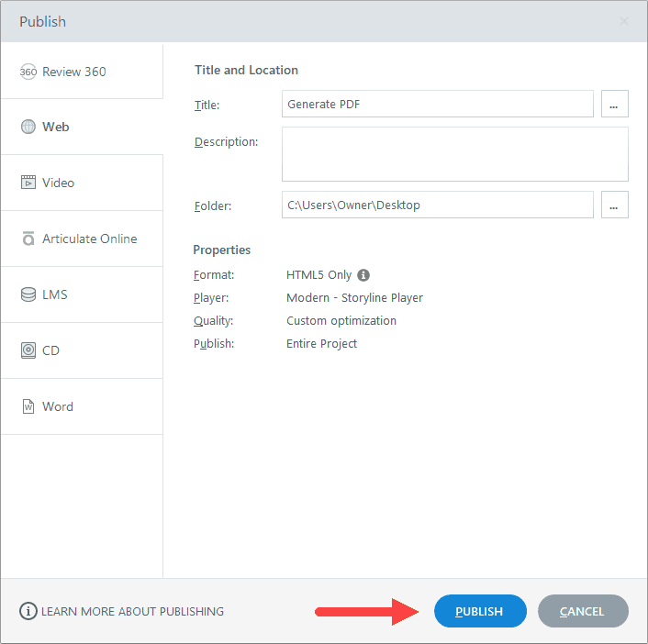Click the Word document icon
The height and width of the screenshot is (644, 648).
tap(28, 406)
